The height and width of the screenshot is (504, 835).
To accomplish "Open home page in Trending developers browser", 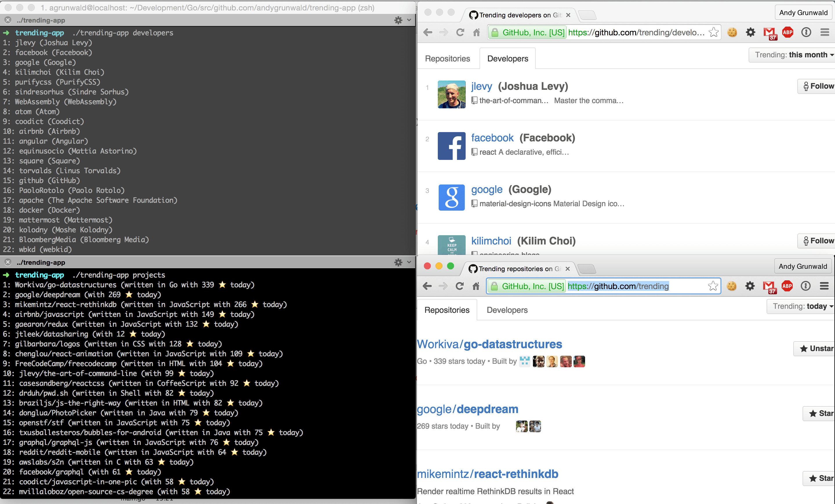I will click(476, 32).
